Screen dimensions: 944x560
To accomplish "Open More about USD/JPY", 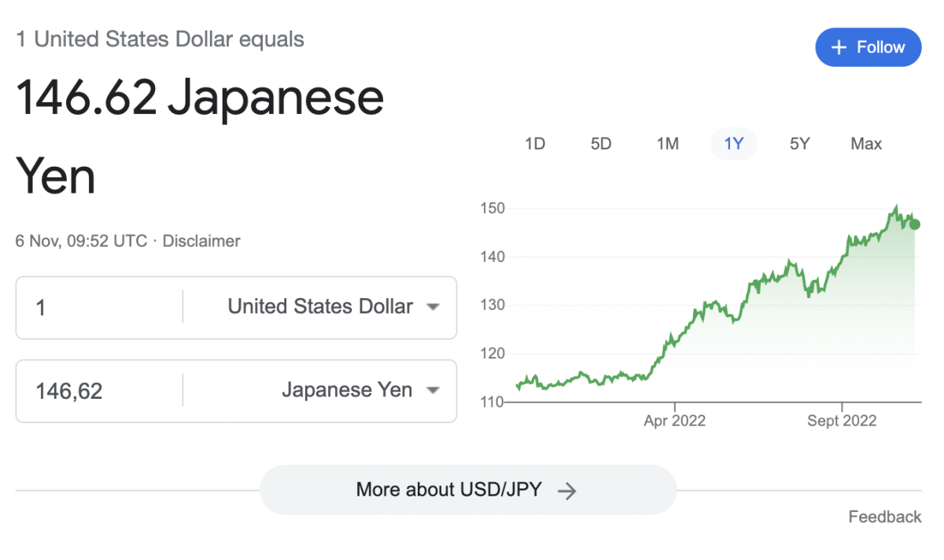I will click(468, 490).
